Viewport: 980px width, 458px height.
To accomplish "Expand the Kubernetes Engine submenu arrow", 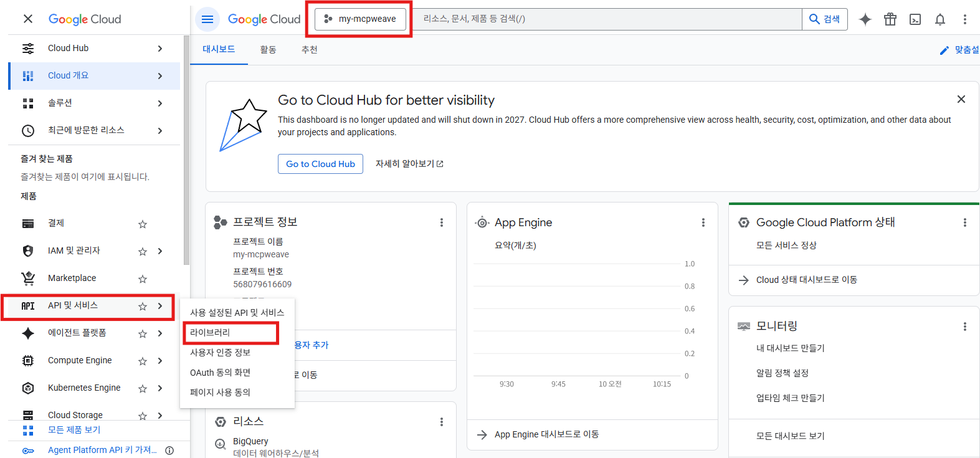I will [x=160, y=388].
